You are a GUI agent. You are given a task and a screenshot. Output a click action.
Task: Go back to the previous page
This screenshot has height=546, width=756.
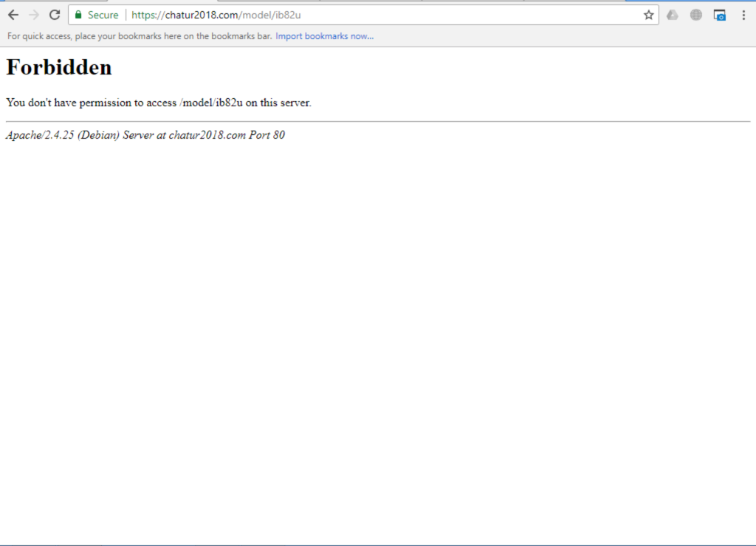13,15
